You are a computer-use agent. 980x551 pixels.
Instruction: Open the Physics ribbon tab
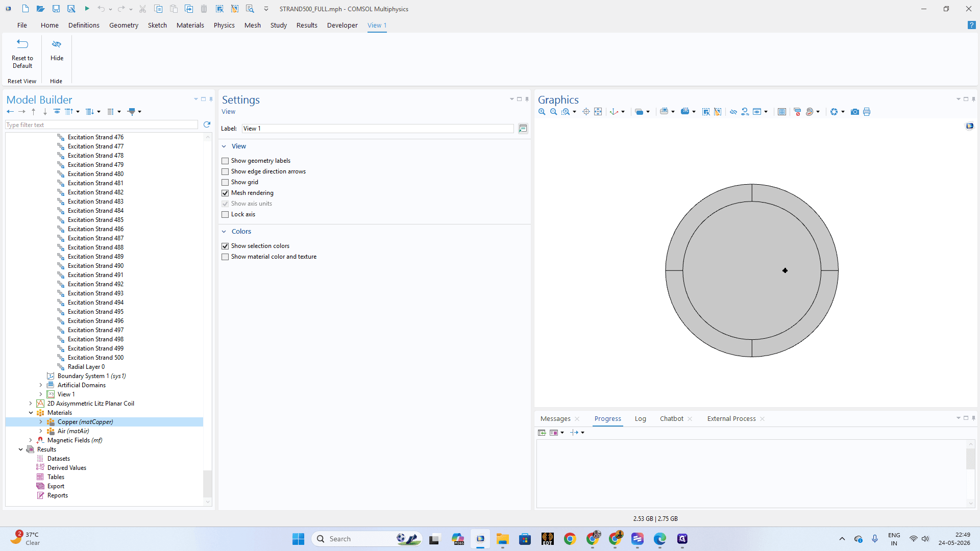pos(224,25)
